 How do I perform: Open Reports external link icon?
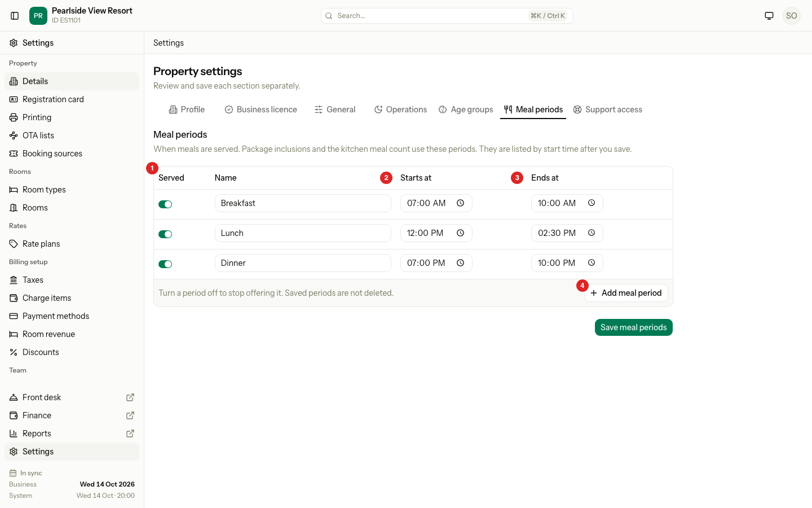(x=130, y=433)
